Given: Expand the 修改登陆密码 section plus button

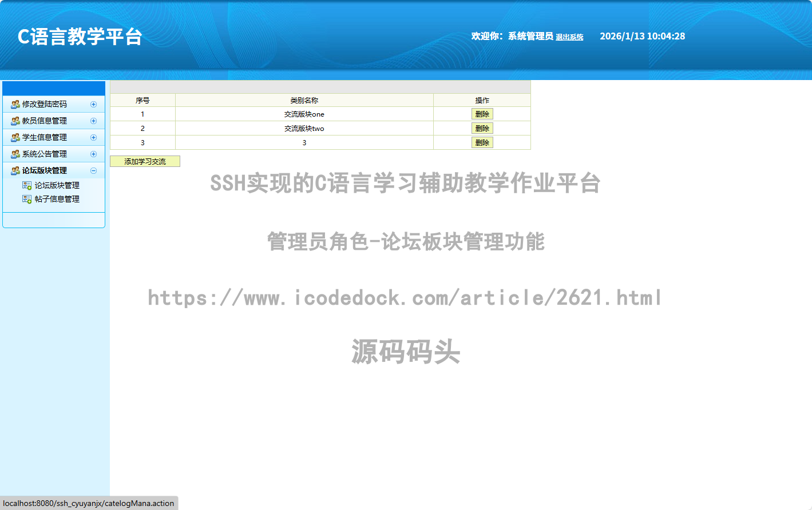Looking at the screenshot, I should click(x=93, y=105).
